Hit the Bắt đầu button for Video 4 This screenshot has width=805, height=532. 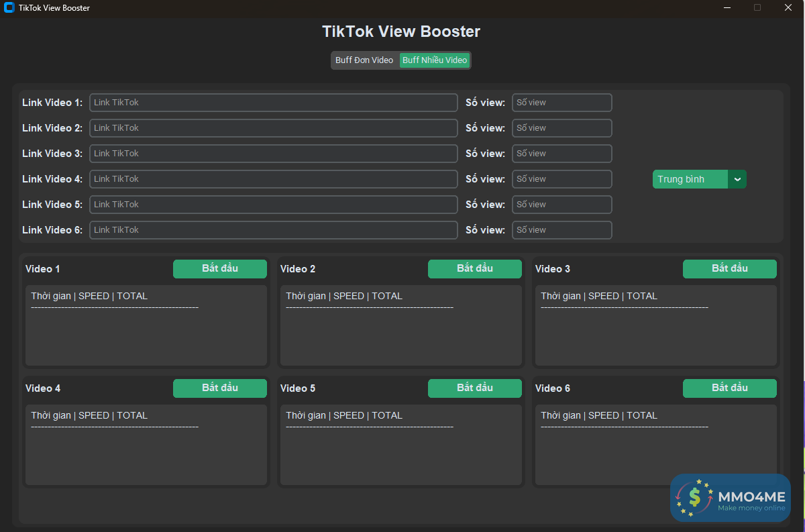[220, 388]
